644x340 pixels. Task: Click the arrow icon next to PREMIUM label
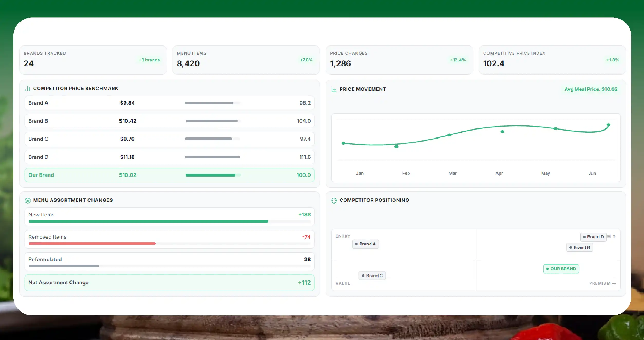coord(614,283)
